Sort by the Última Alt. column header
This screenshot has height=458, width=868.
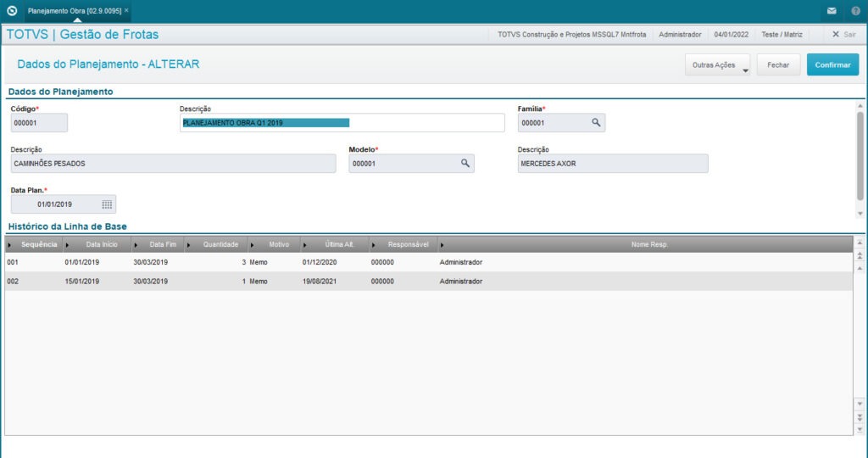click(335, 244)
